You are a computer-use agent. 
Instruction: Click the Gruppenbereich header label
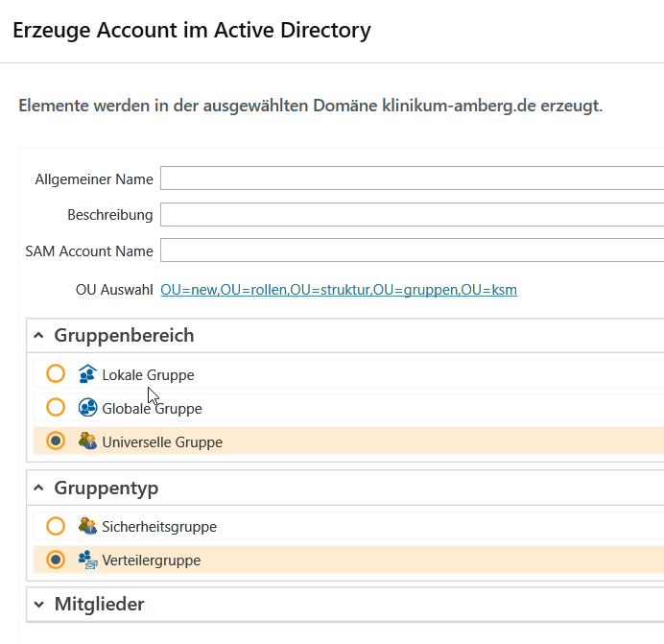pos(124,336)
